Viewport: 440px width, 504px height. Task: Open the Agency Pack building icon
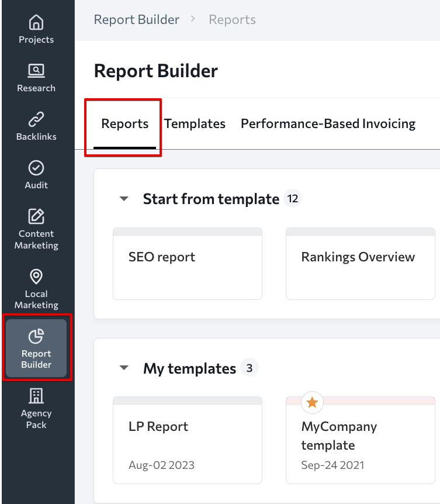click(x=36, y=396)
